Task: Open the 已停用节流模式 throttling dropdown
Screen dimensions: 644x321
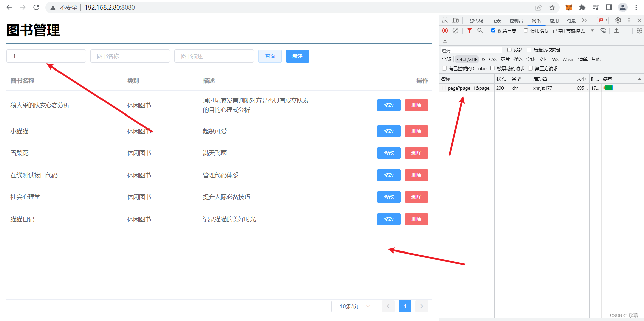Action: (x=573, y=31)
